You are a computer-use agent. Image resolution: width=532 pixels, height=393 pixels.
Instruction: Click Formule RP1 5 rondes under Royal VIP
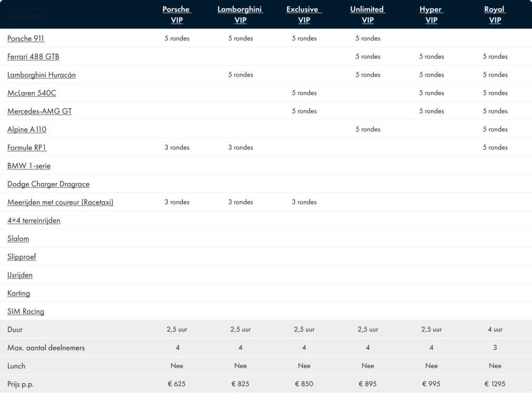point(495,148)
